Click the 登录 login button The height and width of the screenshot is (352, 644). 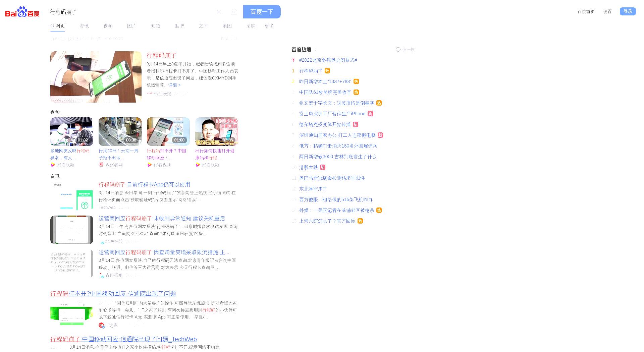pyautogui.click(x=628, y=11)
